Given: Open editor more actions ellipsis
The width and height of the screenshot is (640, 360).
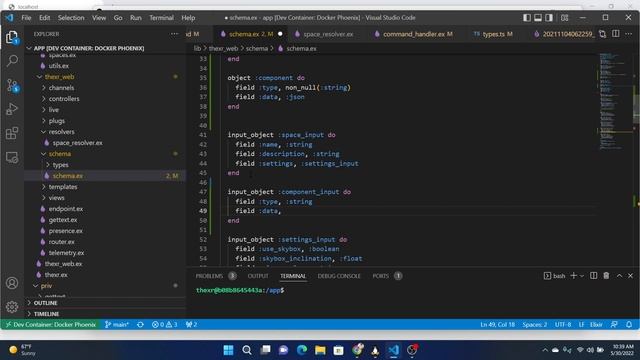Looking at the screenshot, I should pyautogui.click(x=629, y=34).
